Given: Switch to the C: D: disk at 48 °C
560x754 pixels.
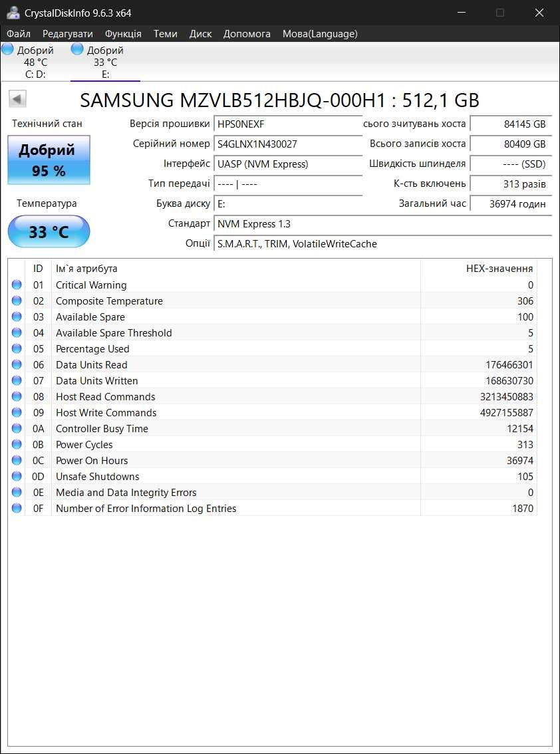Looking at the screenshot, I should pyautogui.click(x=36, y=62).
